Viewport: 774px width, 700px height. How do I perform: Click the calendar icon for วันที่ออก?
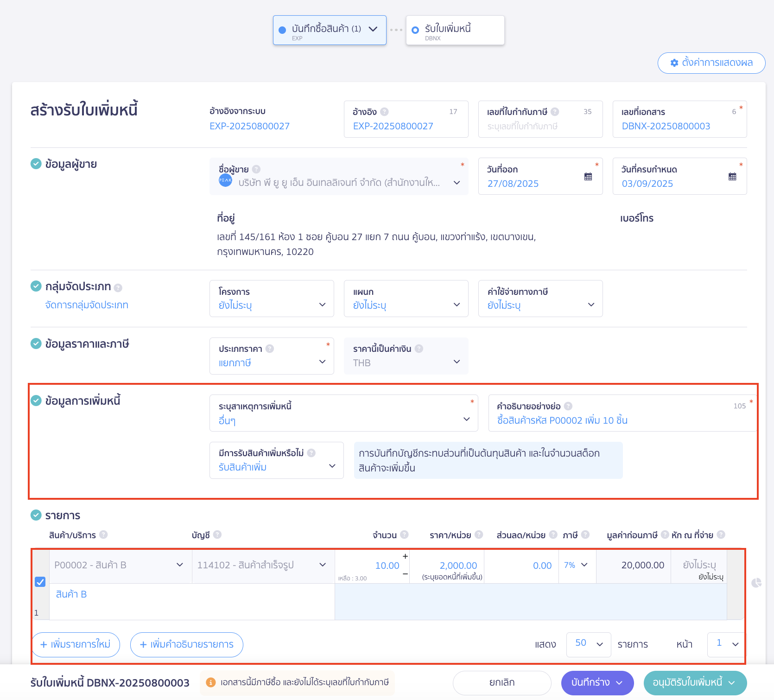[588, 177]
